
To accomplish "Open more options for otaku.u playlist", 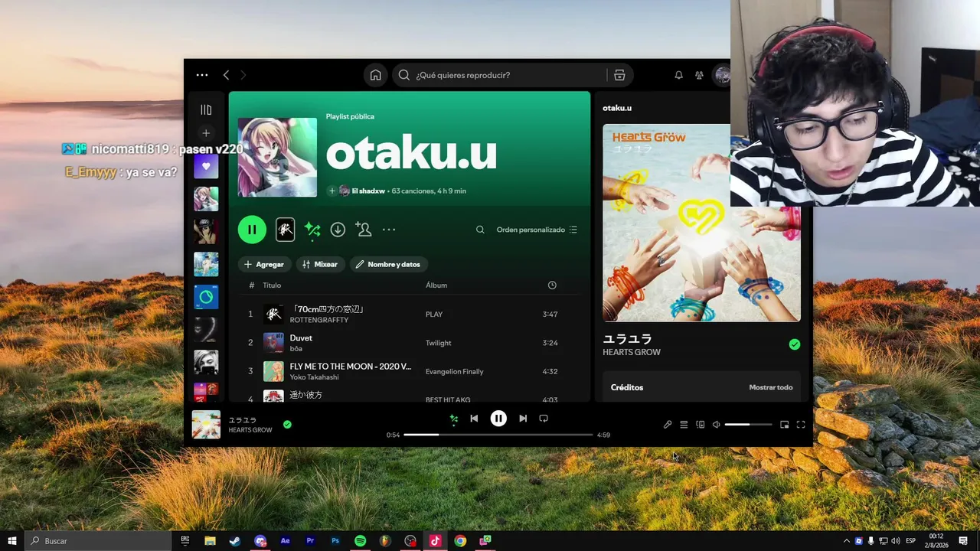I will tap(389, 230).
